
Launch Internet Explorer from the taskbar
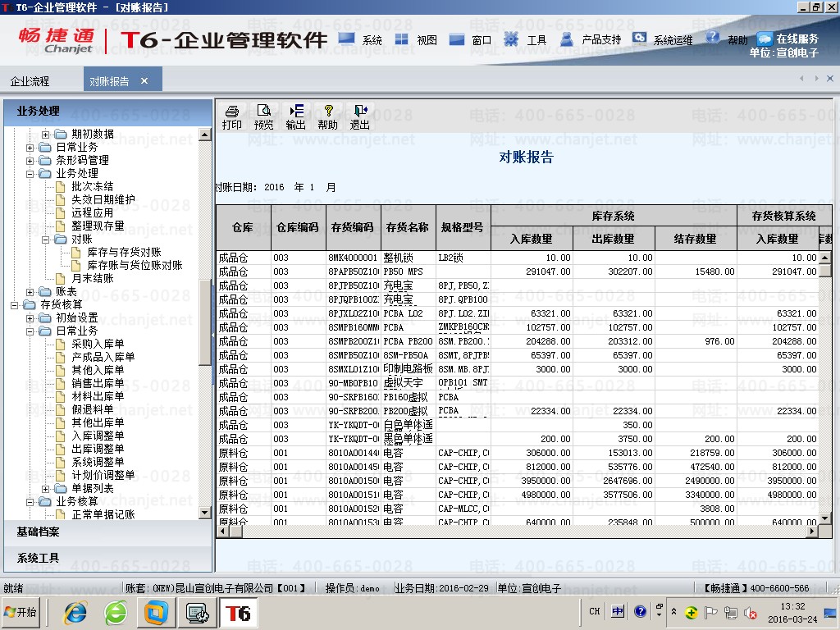point(76,612)
